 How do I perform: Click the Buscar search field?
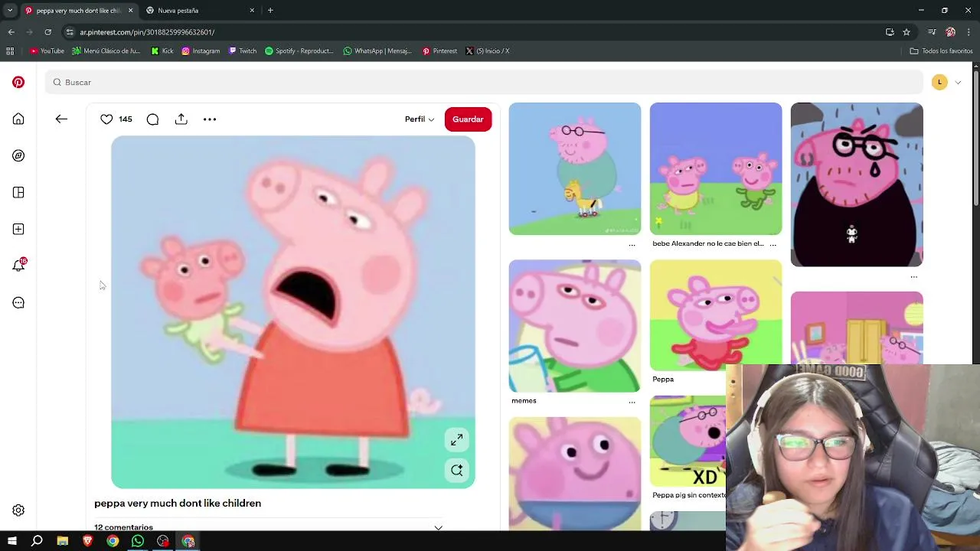coord(484,82)
